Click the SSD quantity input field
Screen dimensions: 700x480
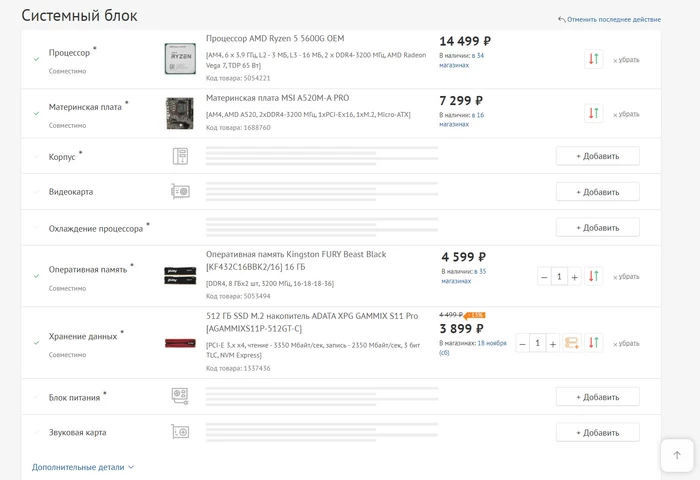coord(538,343)
